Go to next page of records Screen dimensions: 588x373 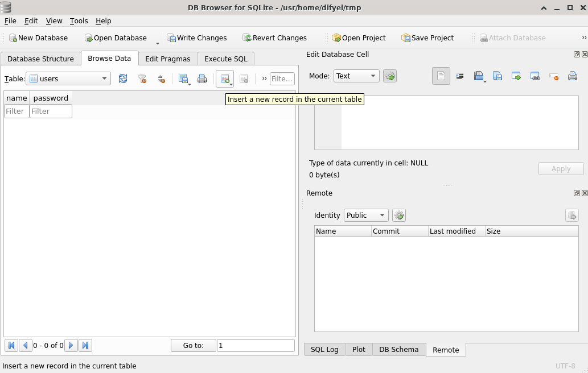tap(71, 345)
